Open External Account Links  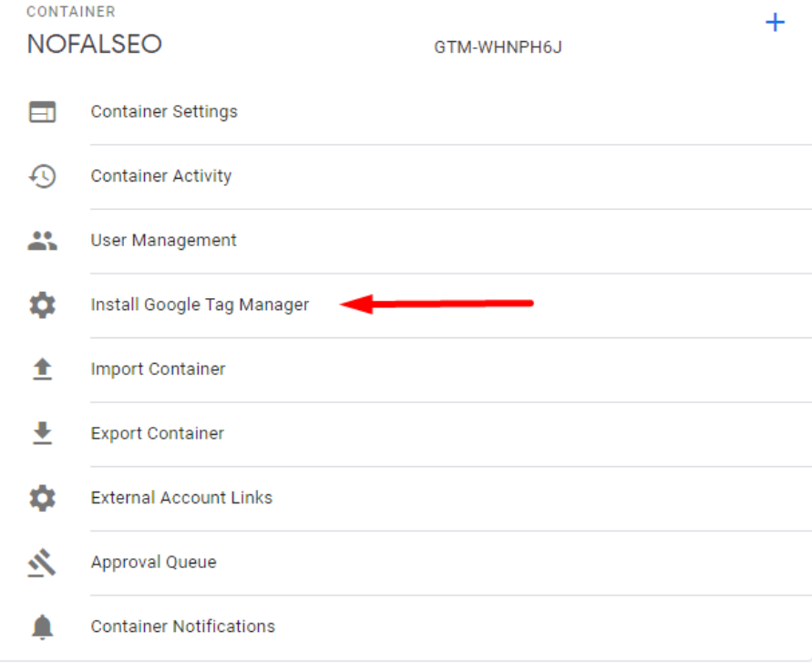click(x=182, y=497)
